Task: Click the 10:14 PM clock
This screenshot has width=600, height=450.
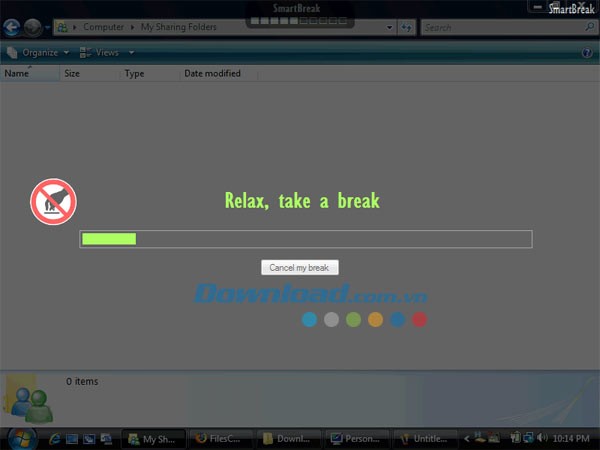Action: pyautogui.click(x=571, y=439)
